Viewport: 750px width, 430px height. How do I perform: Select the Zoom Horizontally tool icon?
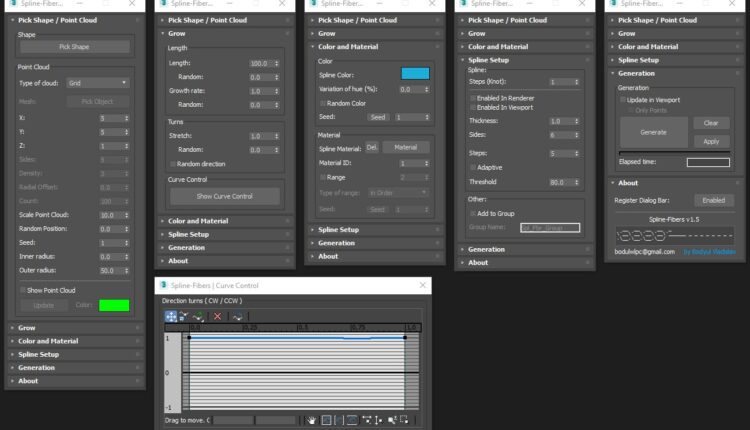[366, 420]
